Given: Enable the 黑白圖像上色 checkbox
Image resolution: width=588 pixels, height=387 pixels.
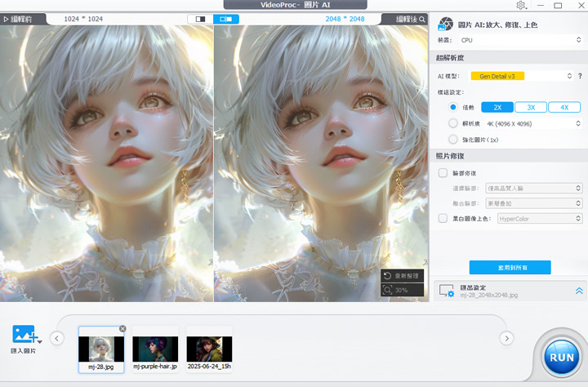Looking at the screenshot, I should [443, 218].
